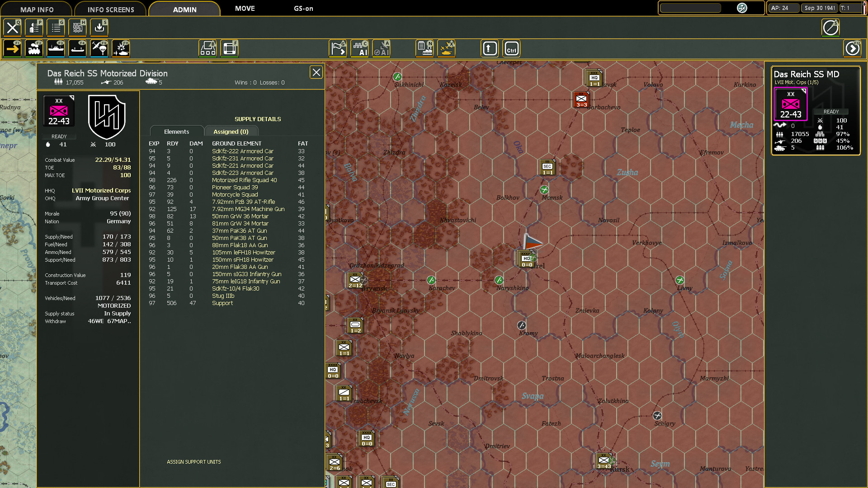This screenshot has height=488, width=868.
Task: Click the SUPPLY DETAILS link
Action: coord(258,119)
